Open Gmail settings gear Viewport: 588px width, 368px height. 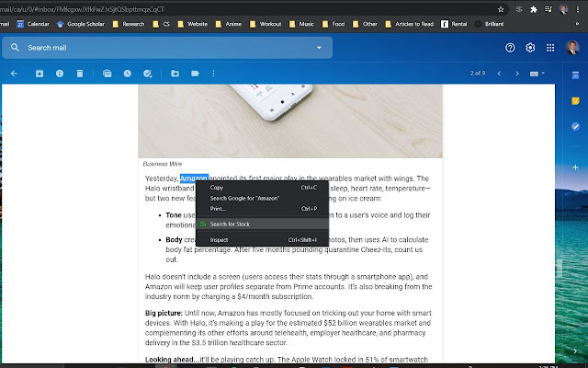click(x=530, y=48)
